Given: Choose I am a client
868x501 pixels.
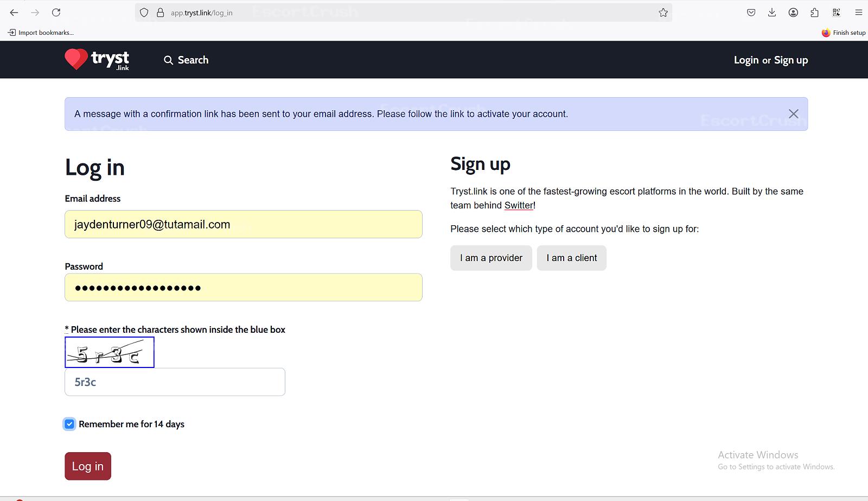Looking at the screenshot, I should point(572,258).
